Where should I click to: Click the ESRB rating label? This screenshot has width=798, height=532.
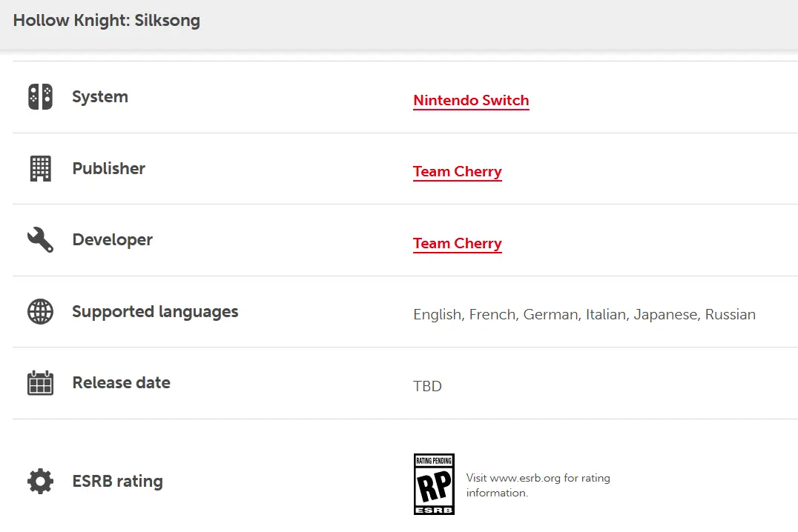coord(118,481)
